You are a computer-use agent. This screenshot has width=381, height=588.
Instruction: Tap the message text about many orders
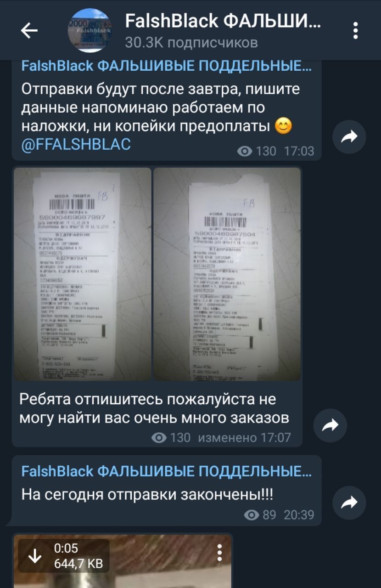154,408
